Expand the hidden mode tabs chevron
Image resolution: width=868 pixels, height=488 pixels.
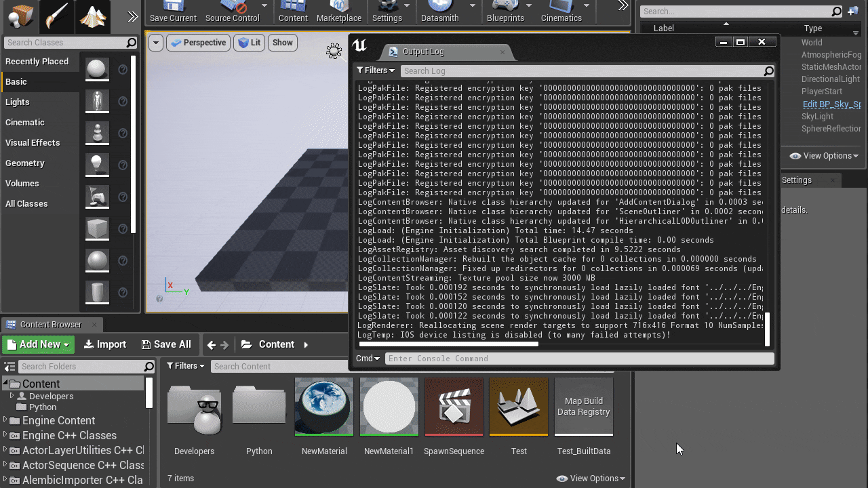133,16
